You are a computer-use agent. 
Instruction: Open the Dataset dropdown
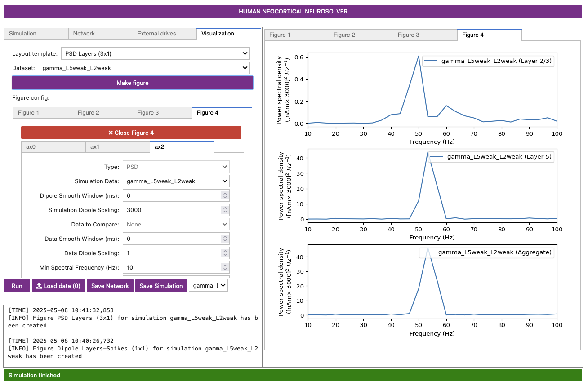(x=144, y=68)
